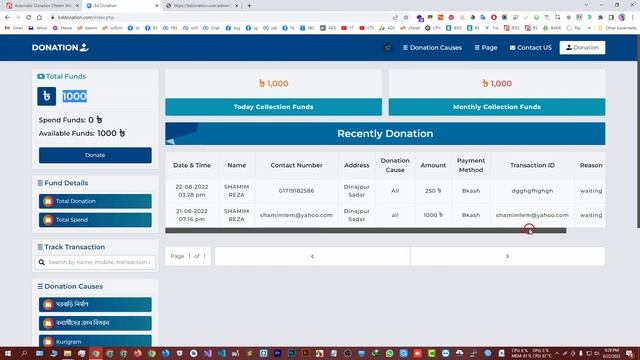The width and height of the screenshot is (640, 360).
Task: Click Today Collection Funds bar
Action: click(273, 107)
